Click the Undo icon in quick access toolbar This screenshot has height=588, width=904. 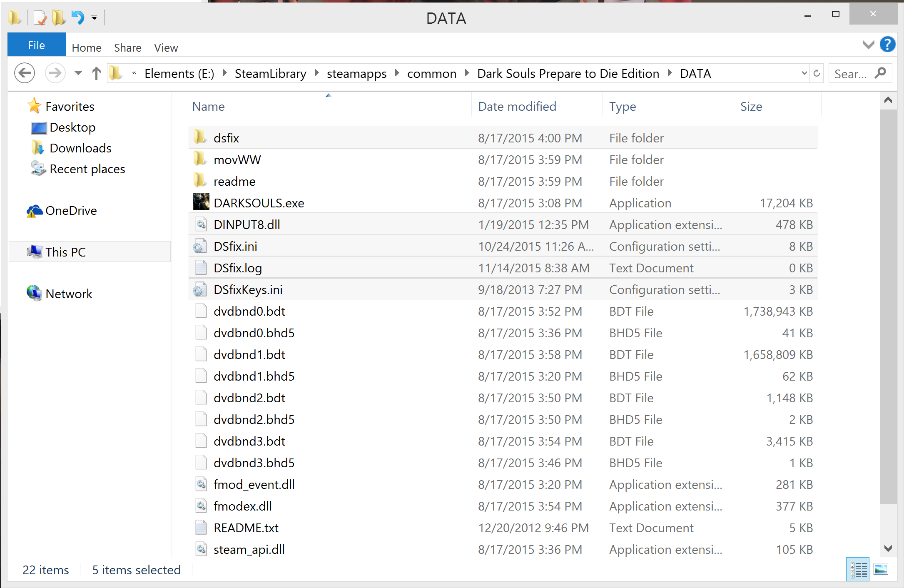point(77,17)
